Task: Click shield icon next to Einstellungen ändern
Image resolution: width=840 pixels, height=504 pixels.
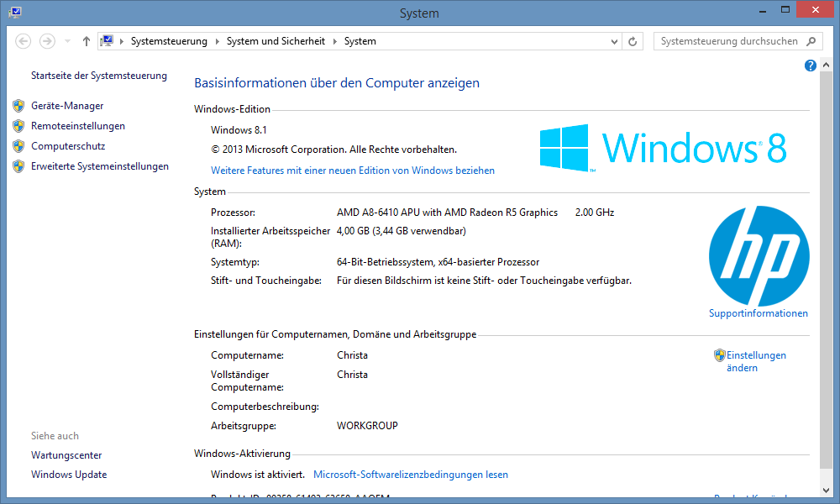Action: [720, 355]
